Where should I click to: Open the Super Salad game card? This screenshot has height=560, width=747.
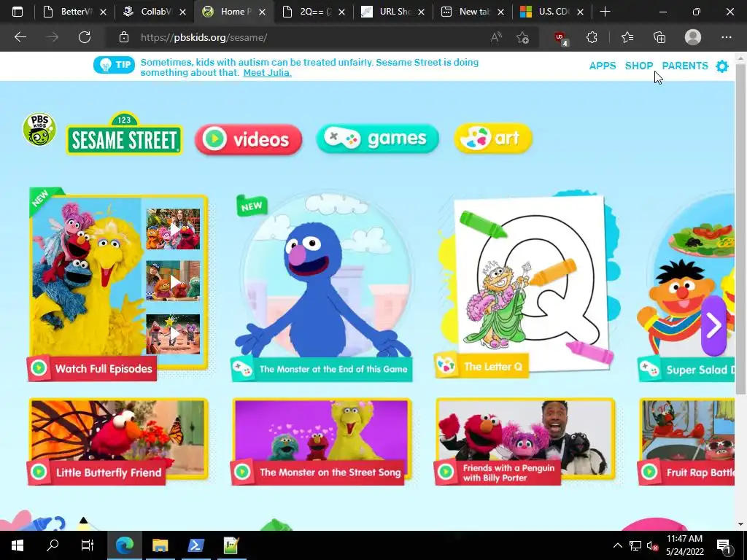686,287
